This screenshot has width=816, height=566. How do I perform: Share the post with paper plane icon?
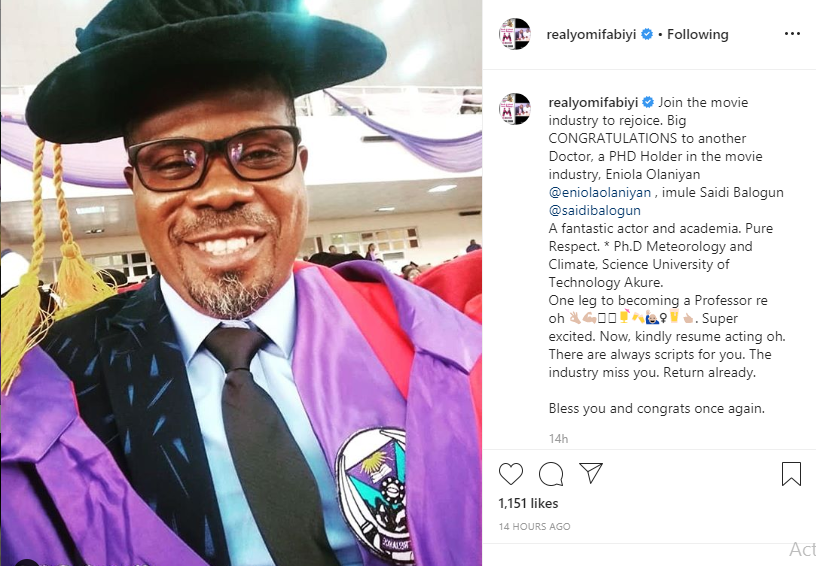click(x=591, y=473)
